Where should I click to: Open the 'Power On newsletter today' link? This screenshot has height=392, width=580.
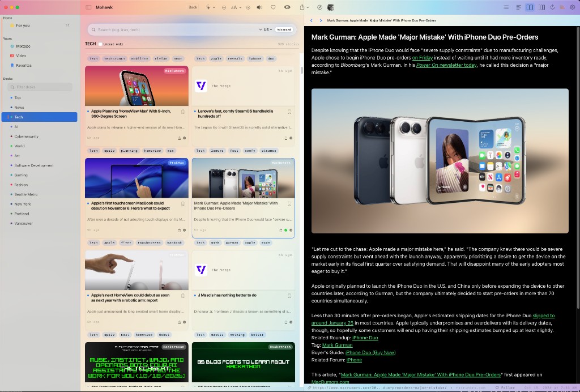tap(446, 65)
